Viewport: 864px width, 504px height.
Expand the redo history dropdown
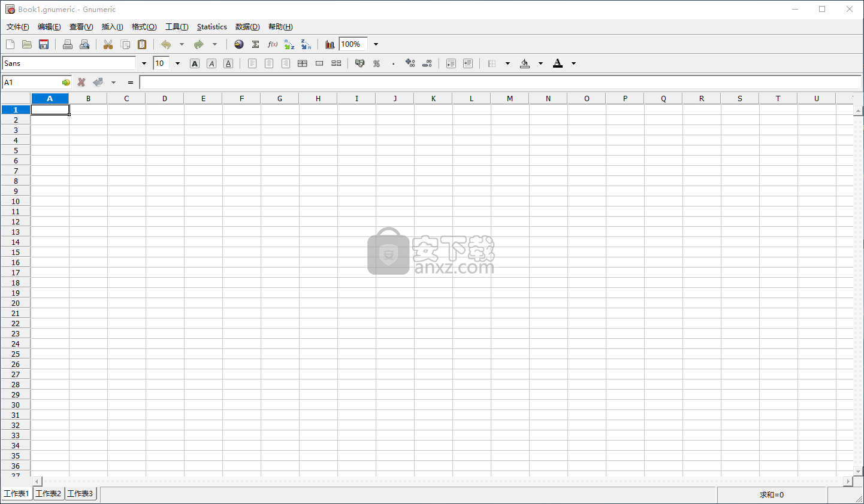[x=215, y=44]
